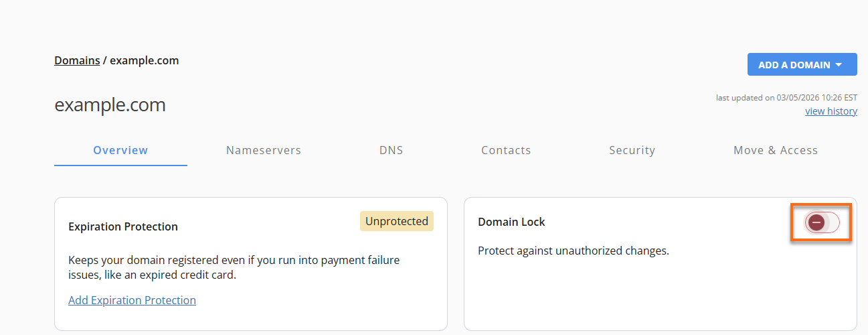The height and width of the screenshot is (335, 868).
Task: Click 'Protect against unauthorized changes.' text
Action: (574, 251)
